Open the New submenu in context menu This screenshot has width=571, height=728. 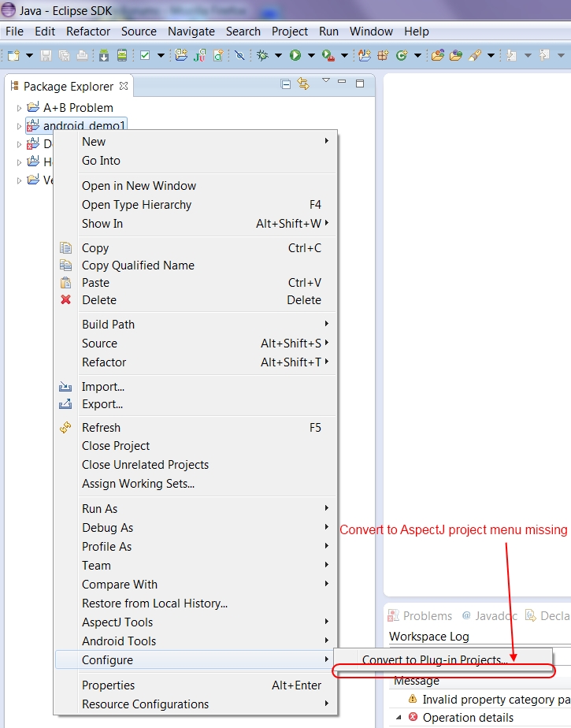[x=195, y=142]
